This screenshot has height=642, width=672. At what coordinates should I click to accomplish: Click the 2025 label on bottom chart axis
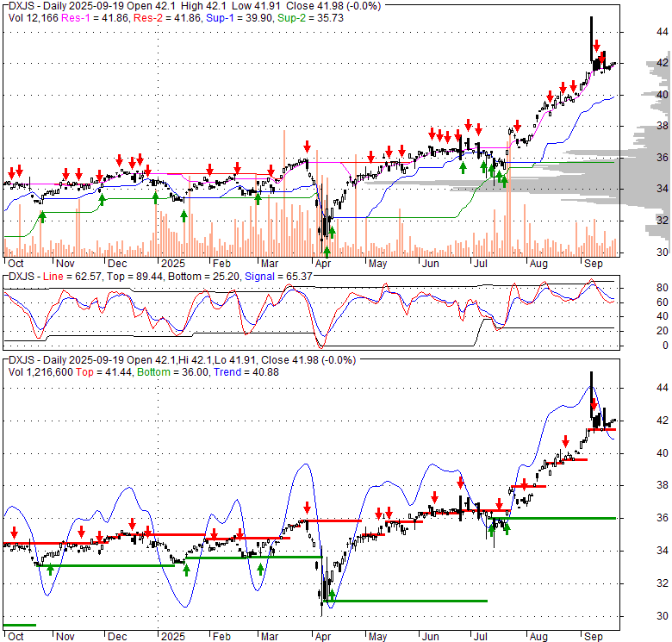click(172, 637)
